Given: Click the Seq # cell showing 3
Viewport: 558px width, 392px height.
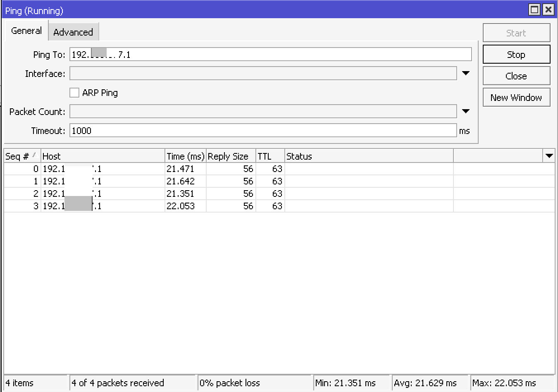Looking at the screenshot, I should point(22,206).
